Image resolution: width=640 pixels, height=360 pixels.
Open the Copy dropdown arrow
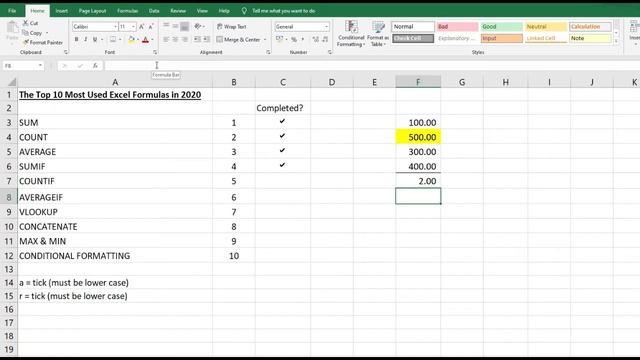47,33
